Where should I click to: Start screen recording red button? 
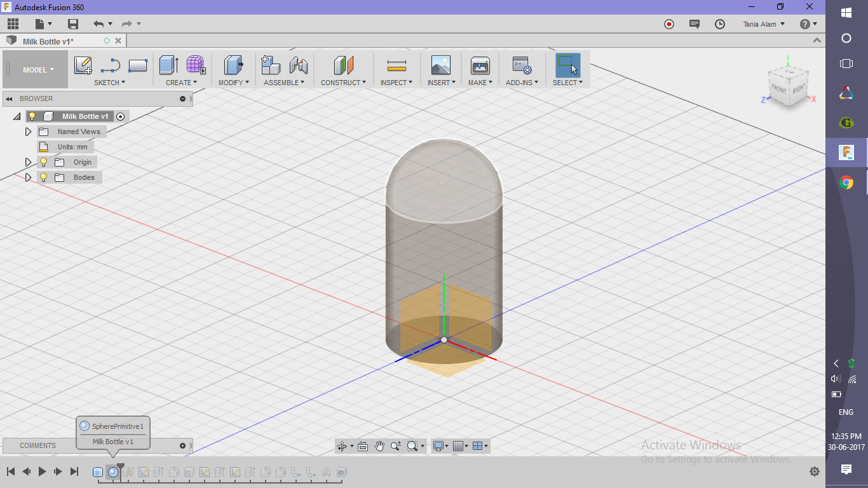click(668, 24)
